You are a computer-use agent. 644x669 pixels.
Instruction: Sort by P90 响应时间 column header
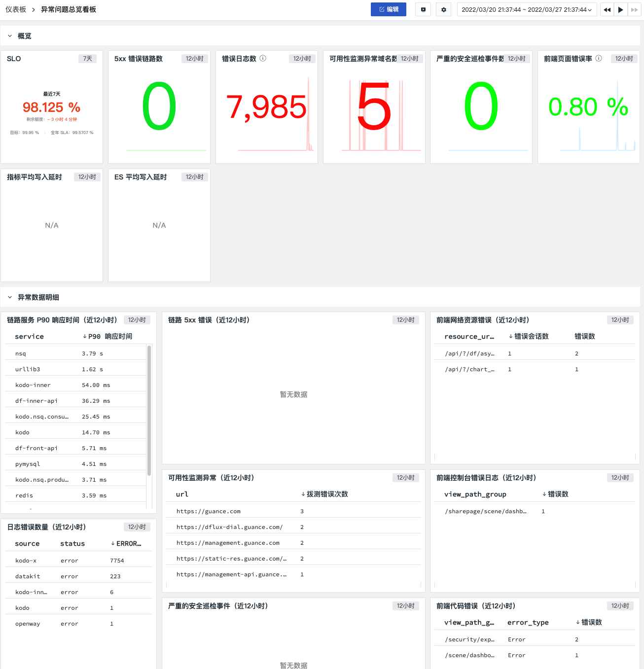pos(107,336)
